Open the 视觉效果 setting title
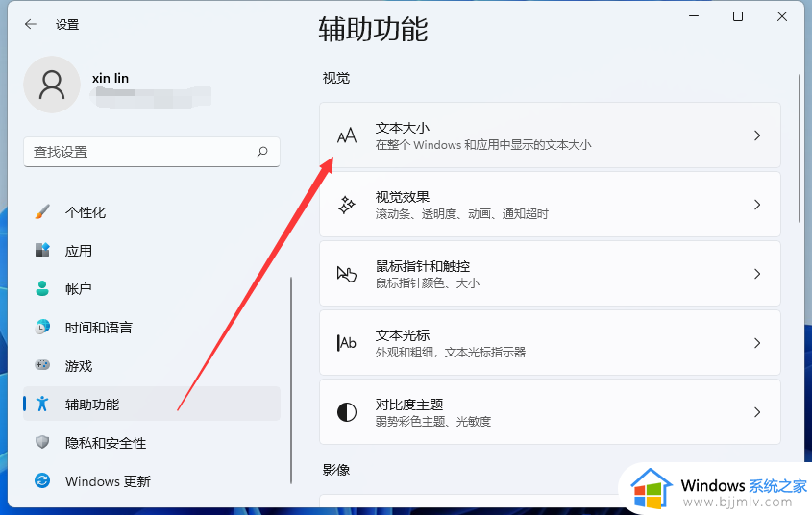This screenshot has height=515, width=812. (x=403, y=197)
